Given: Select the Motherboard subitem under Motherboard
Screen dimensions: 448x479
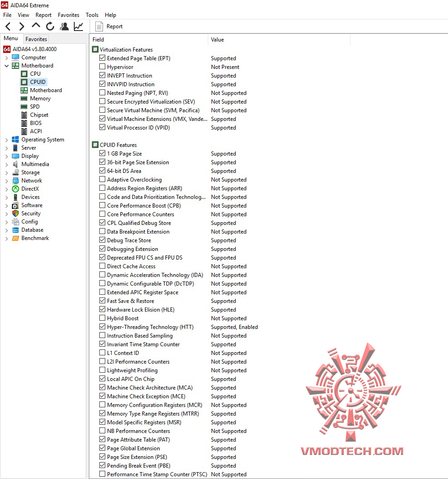Looking at the screenshot, I should [x=46, y=90].
